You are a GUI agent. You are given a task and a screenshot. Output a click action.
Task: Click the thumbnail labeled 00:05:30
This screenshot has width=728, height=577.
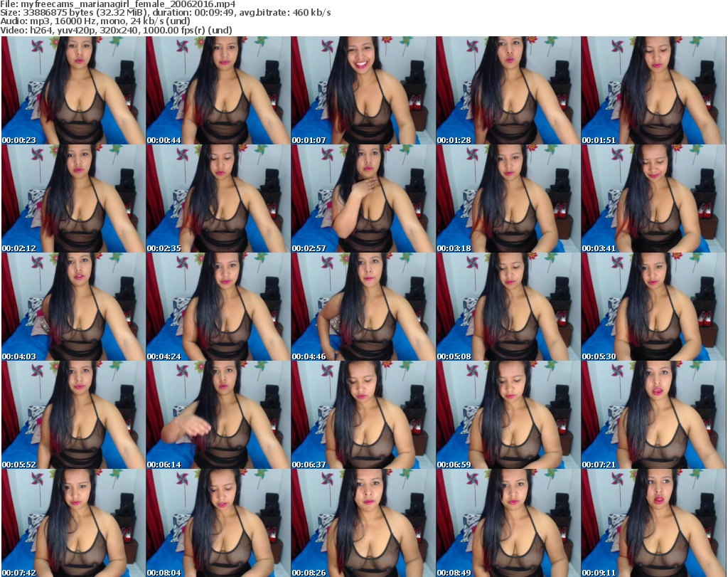653,307
